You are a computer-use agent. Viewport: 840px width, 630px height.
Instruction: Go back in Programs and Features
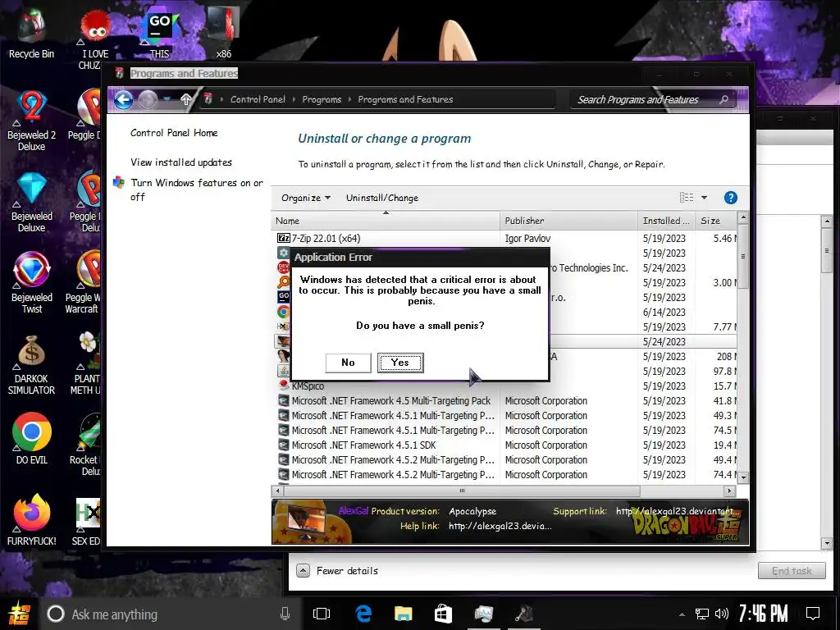tap(123, 99)
